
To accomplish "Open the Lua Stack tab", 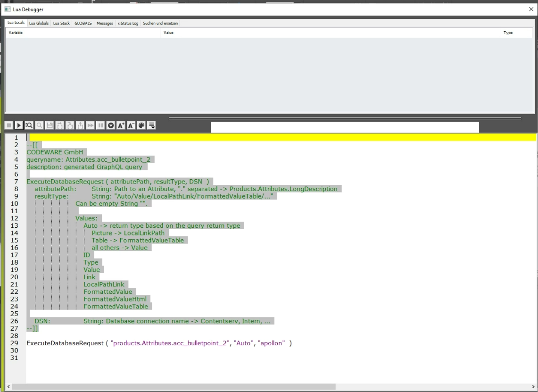I will [x=61, y=23].
